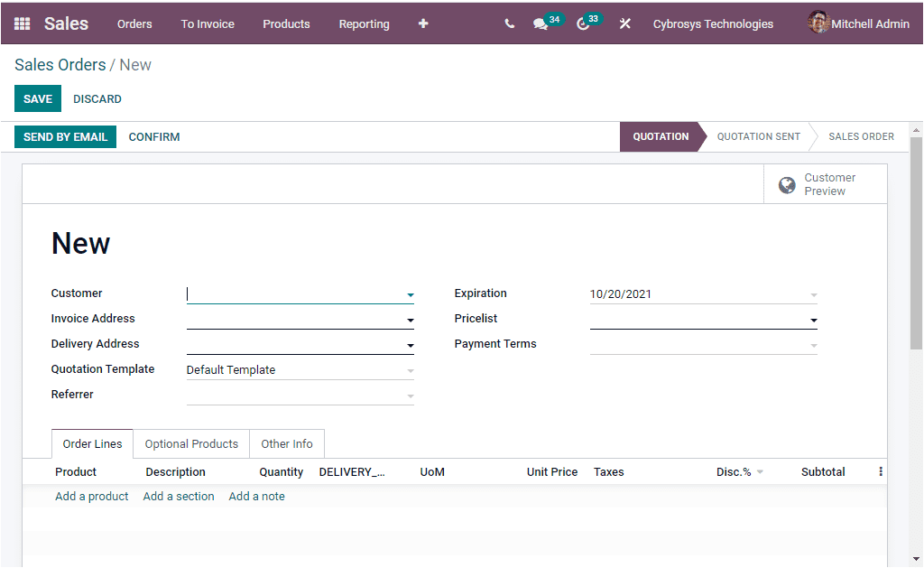Screen dimensions: 924x568
Task: Switch to the Optional Products tab
Action: pos(190,443)
